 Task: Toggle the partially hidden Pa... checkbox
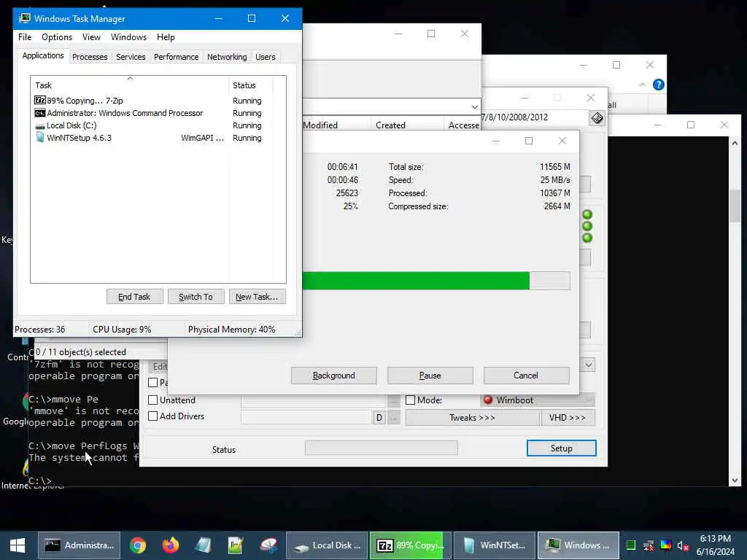point(153,382)
